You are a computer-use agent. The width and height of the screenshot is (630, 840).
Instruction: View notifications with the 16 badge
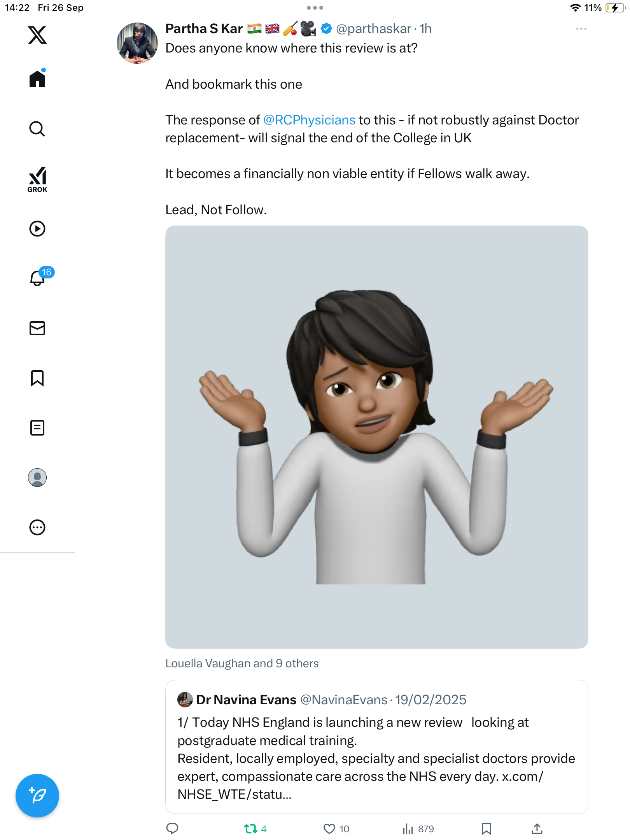(x=38, y=278)
